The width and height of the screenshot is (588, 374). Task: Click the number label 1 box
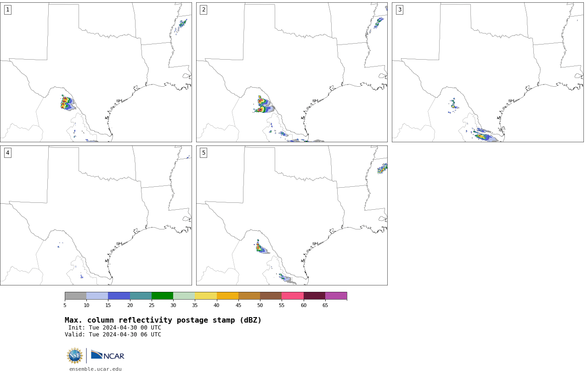click(7, 10)
